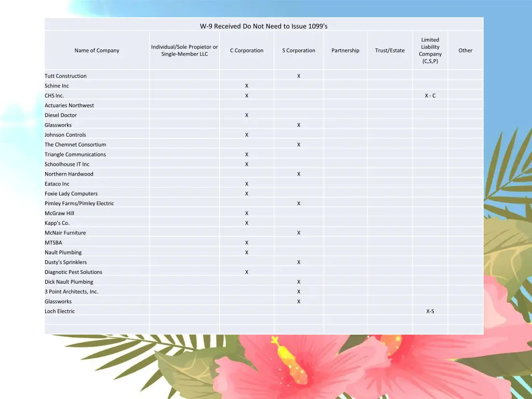Click the "Schine Inc" company name
This screenshot has width=532, height=399.
57,86
